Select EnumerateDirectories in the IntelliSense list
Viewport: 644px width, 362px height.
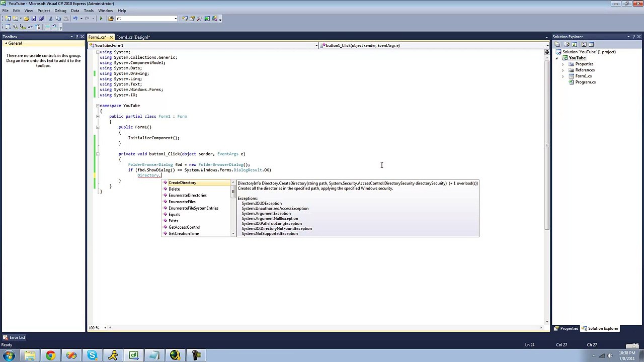[197, 196]
